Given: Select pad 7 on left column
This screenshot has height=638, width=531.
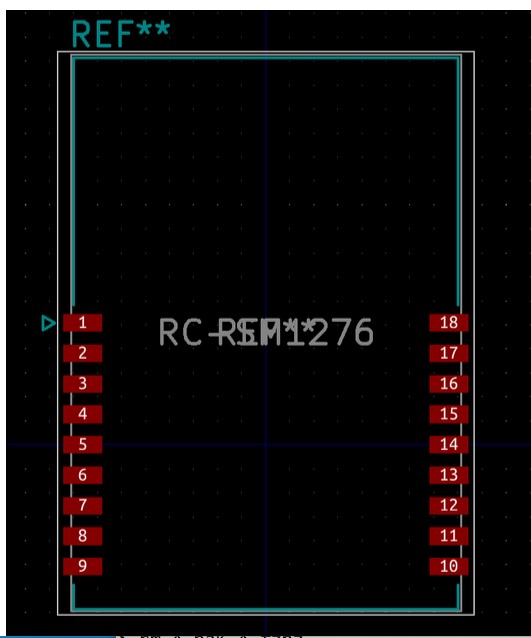Looking at the screenshot, I should [x=83, y=505].
